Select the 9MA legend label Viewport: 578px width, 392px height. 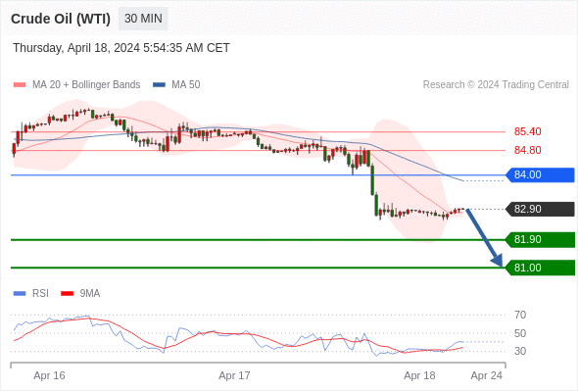(x=90, y=294)
